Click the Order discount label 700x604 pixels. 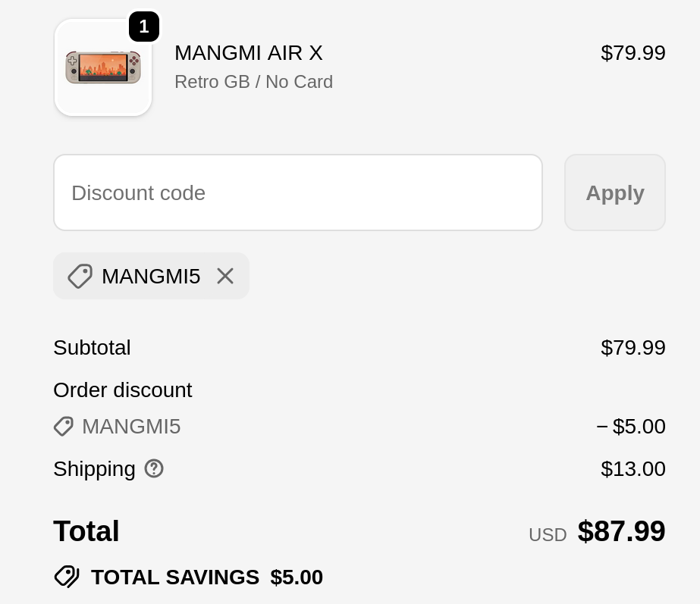123,390
